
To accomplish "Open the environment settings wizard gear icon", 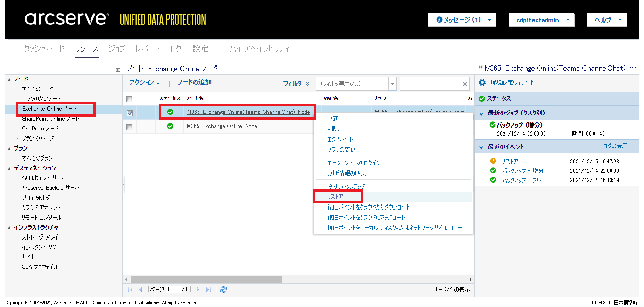I will point(482,82).
